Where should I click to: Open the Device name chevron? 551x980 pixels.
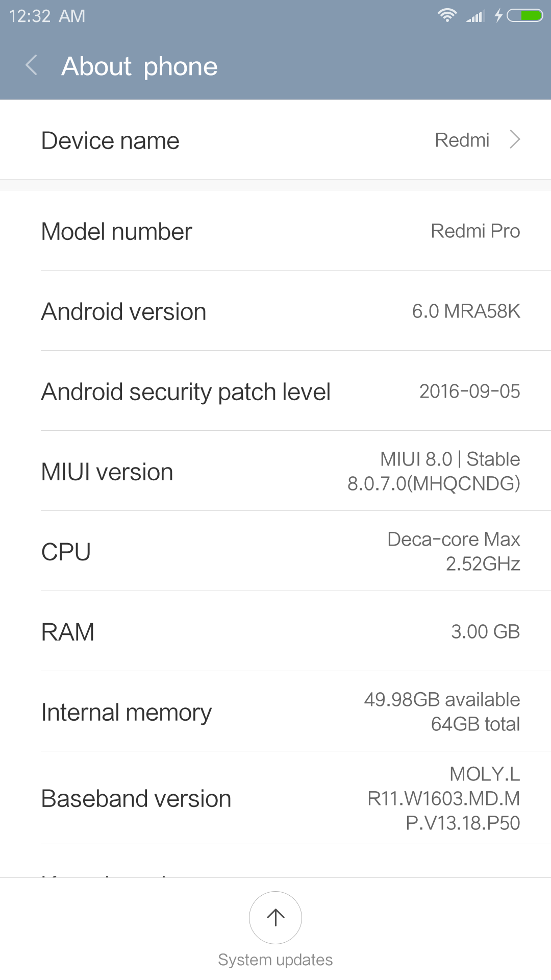click(515, 139)
